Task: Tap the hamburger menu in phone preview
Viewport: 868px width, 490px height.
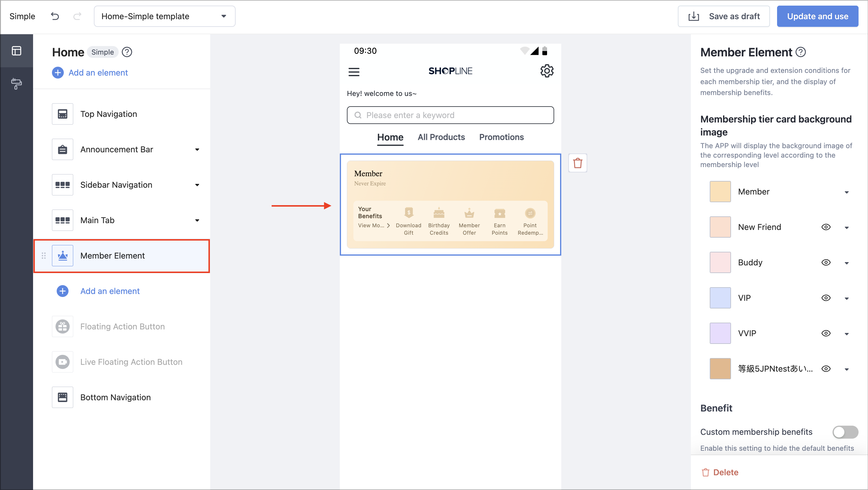Action: click(x=354, y=71)
